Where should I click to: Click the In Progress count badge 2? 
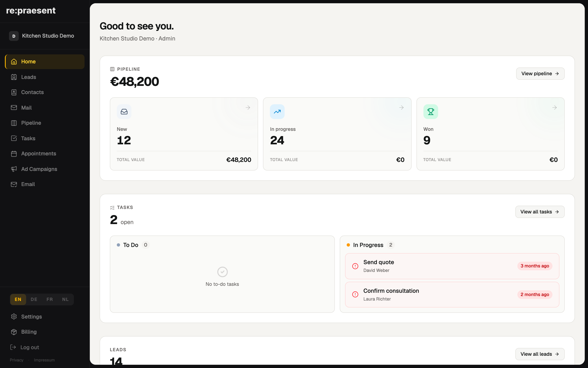pos(391,245)
